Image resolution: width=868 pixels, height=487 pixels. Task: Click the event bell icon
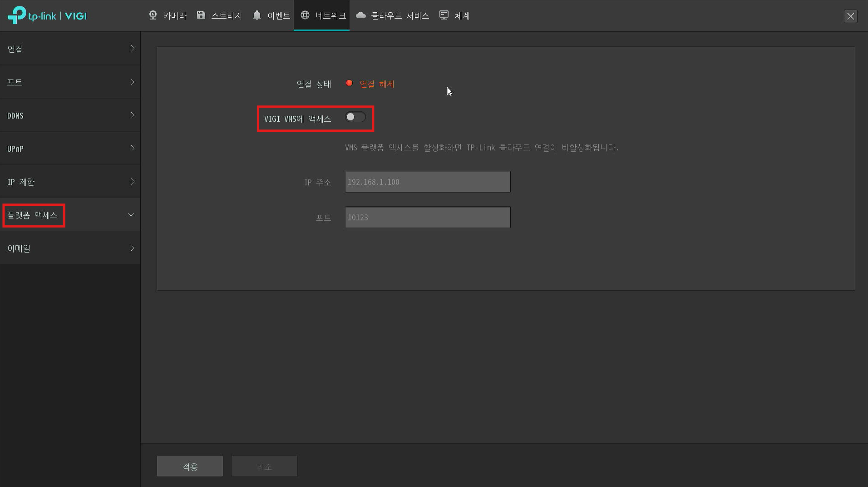(x=257, y=15)
